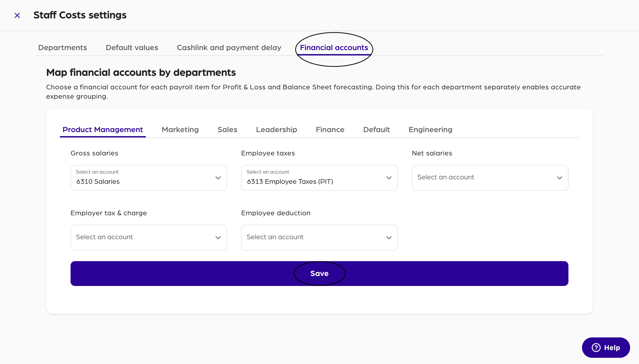The width and height of the screenshot is (639, 364).
Task: Click chevron arrow in Employer tax field
Action: pos(218,237)
